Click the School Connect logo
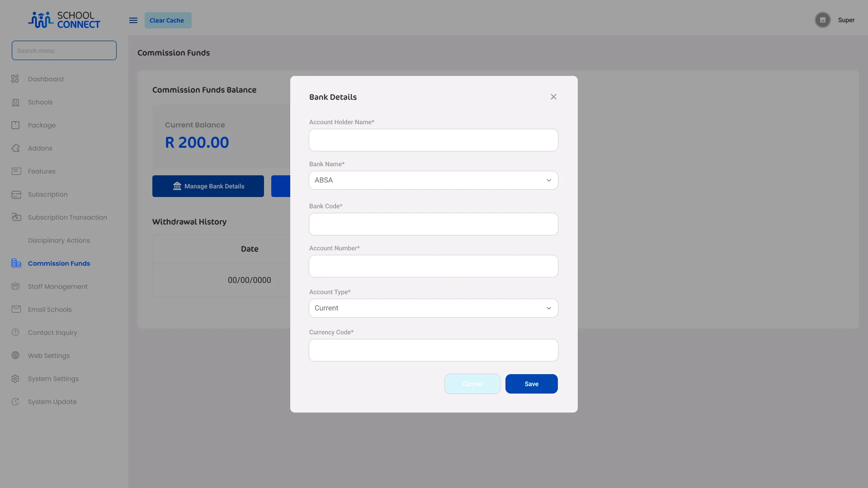Screen dimensions: 868x488 64,20
